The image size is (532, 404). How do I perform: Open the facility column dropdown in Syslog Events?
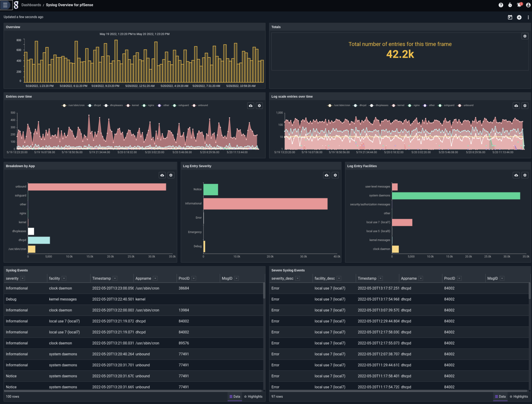click(64, 279)
